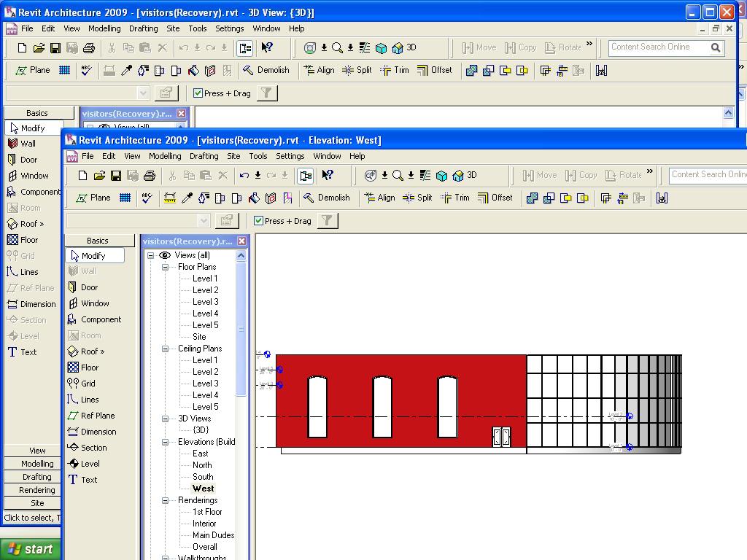Screen dimensions: 747x560
Task: Collapse 3D Views tree node
Action: point(166,419)
